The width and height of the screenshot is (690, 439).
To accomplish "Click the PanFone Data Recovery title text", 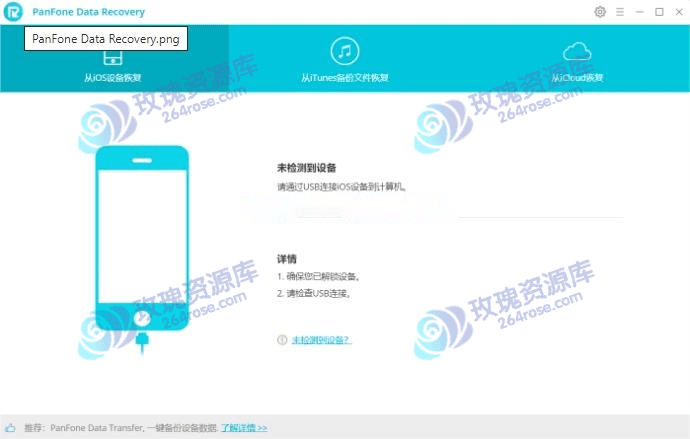I will click(88, 12).
